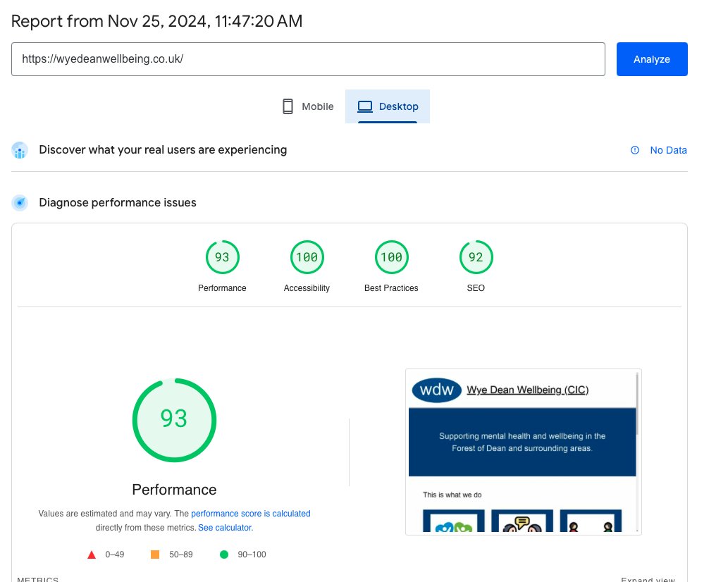The width and height of the screenshot is (728, 582).
Task: Click the Accessibility label text
Action: pos(307,287)
